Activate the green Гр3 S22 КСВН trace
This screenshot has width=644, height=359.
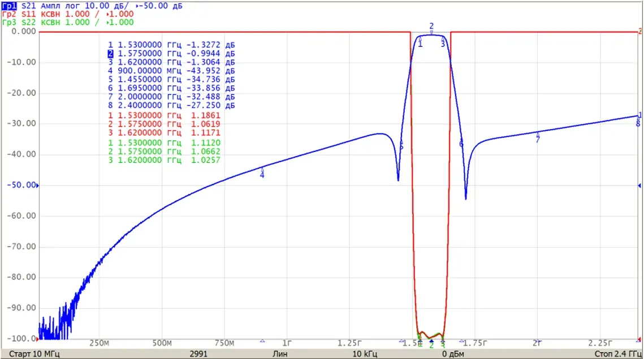tap(68, 22)
